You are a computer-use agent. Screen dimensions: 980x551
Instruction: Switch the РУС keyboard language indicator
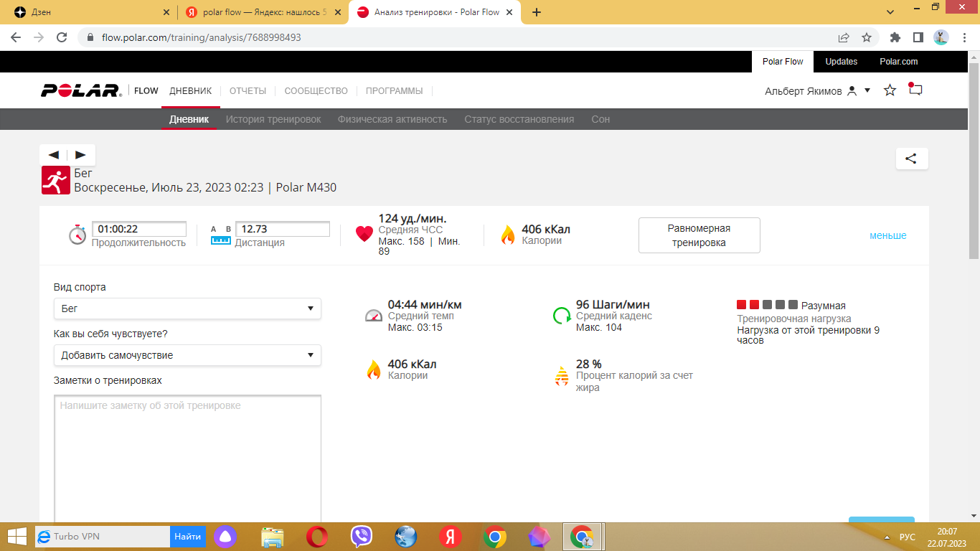click(908, 537)
